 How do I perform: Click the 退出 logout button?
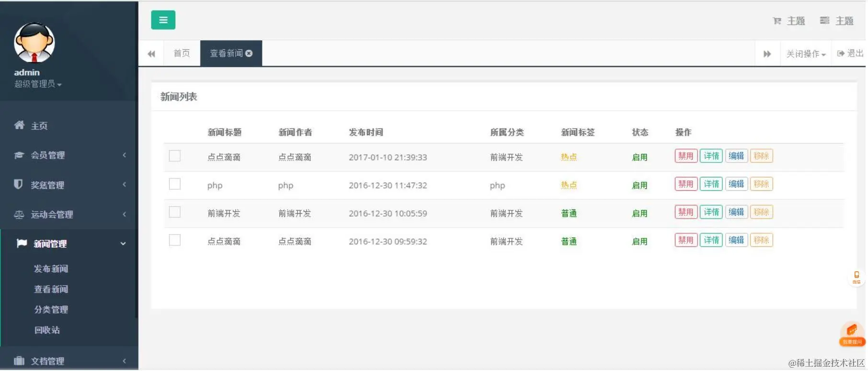(x=850, y=53)
